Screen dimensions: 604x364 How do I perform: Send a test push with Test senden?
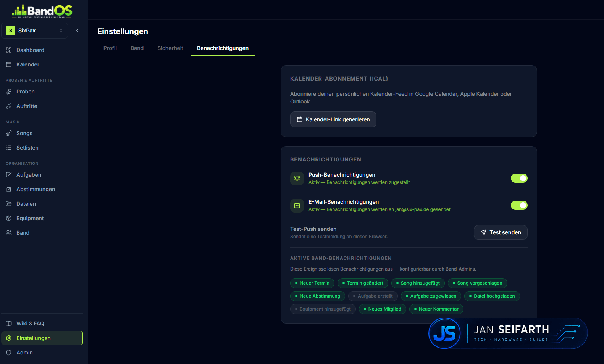501,232
